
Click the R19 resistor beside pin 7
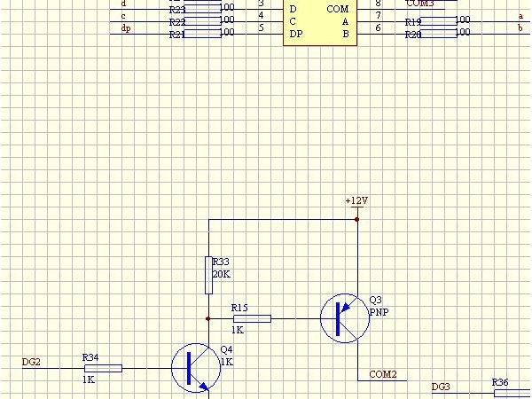pyautogui.click(x=438, y=20)
